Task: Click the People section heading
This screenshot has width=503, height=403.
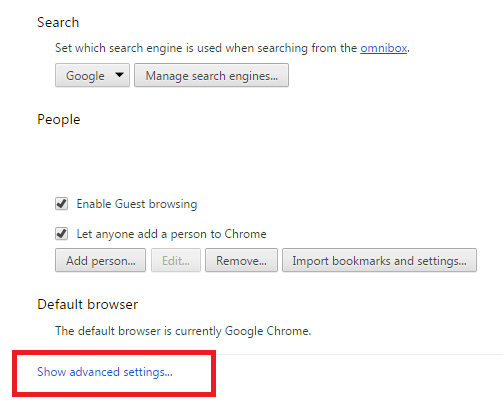Action: click(59, 120)
